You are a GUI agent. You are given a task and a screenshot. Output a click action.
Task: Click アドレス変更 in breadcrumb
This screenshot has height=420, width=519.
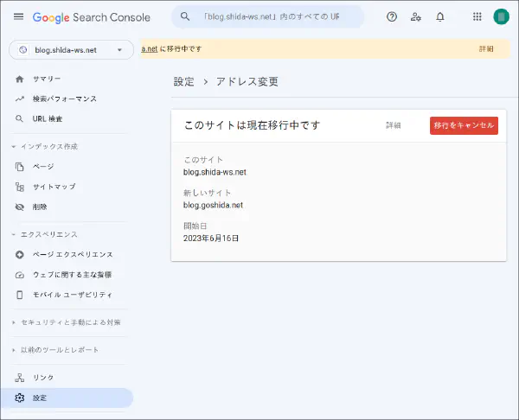click(x=247, y=81)
